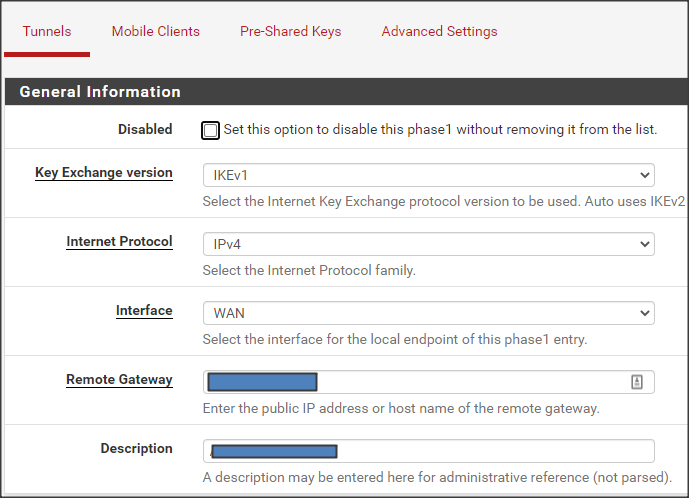Click the Disabled option description text

click(440, 130)
